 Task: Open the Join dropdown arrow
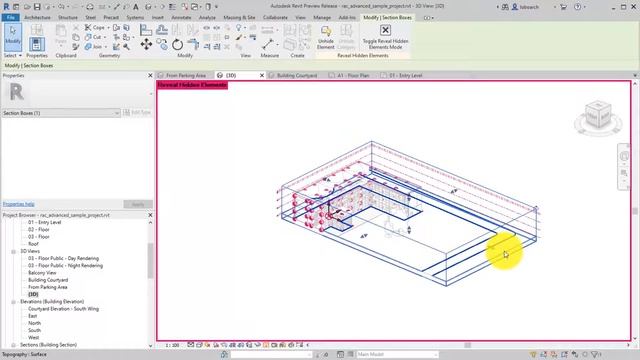106,47
